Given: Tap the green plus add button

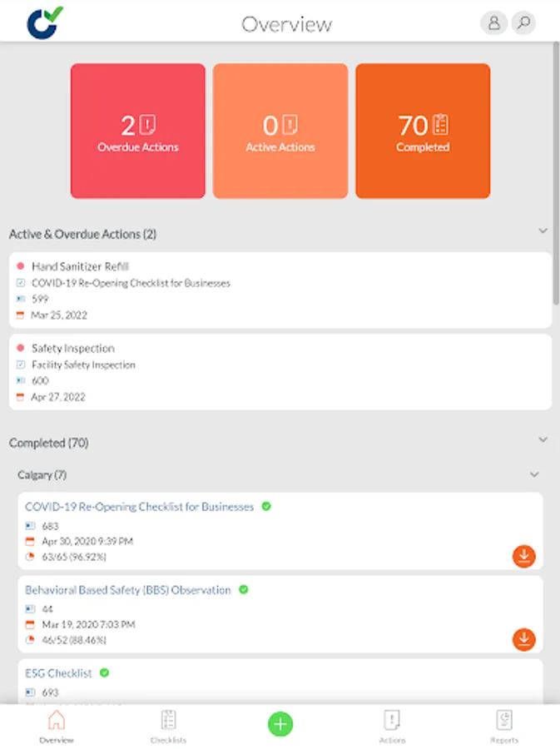Looking at the screenshot, I should pyautogui.click(x=280, y=724).
